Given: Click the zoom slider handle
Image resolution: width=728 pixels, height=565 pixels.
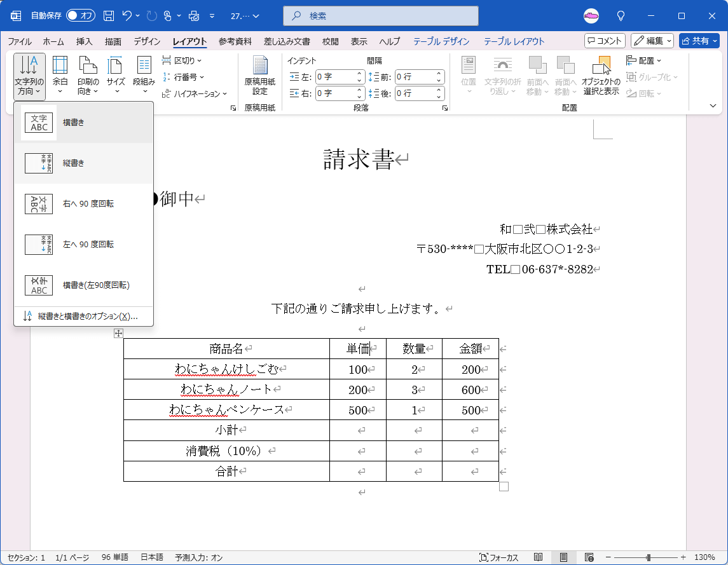Looking at the screenshot, I should point(649,557).
